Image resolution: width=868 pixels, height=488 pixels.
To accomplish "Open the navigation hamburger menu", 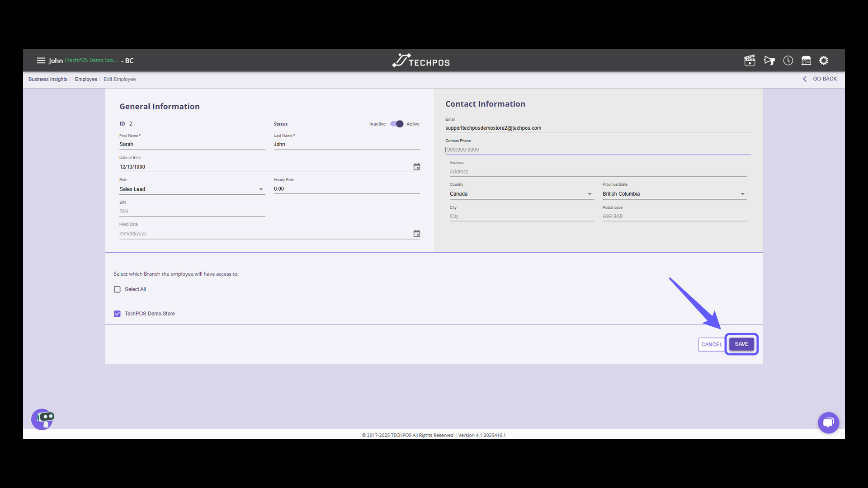I will click(x=41, y=60).
